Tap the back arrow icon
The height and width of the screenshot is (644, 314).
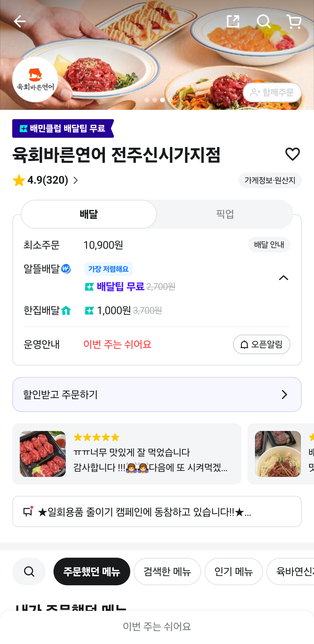tap(20, 22)
